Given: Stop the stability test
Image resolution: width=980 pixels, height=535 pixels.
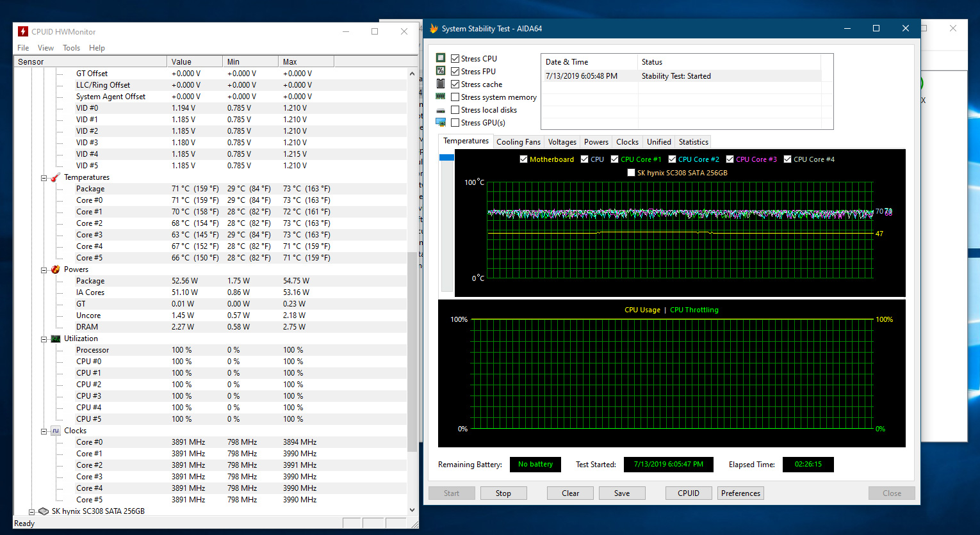Looking at the screenshot, I should [x=503, y=493].
